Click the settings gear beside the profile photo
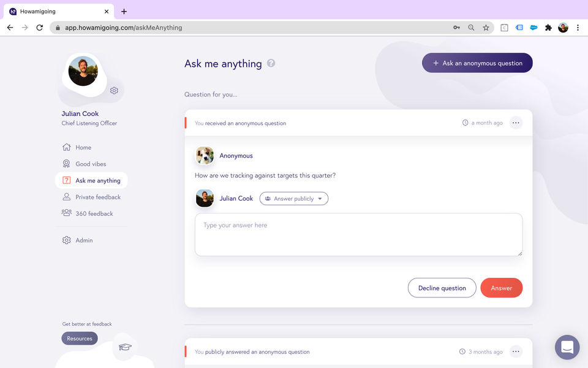The image size is (588, 368). [x=114, y=91]
